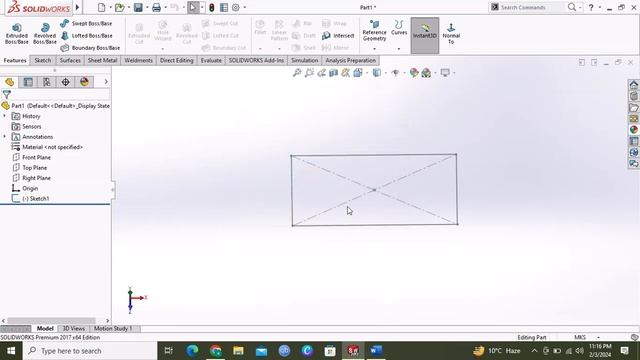
Task: Switch to the Evaluate tab
Action: point(211,60)
